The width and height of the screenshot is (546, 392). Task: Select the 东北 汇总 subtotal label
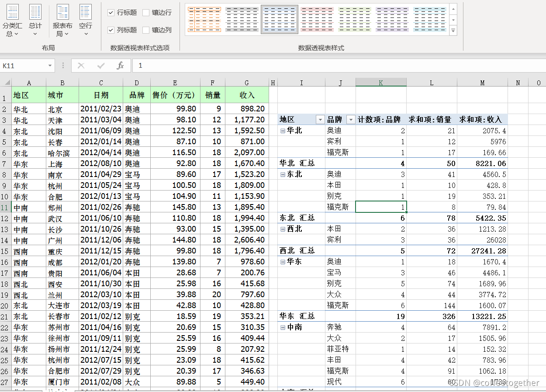[297, 218]
